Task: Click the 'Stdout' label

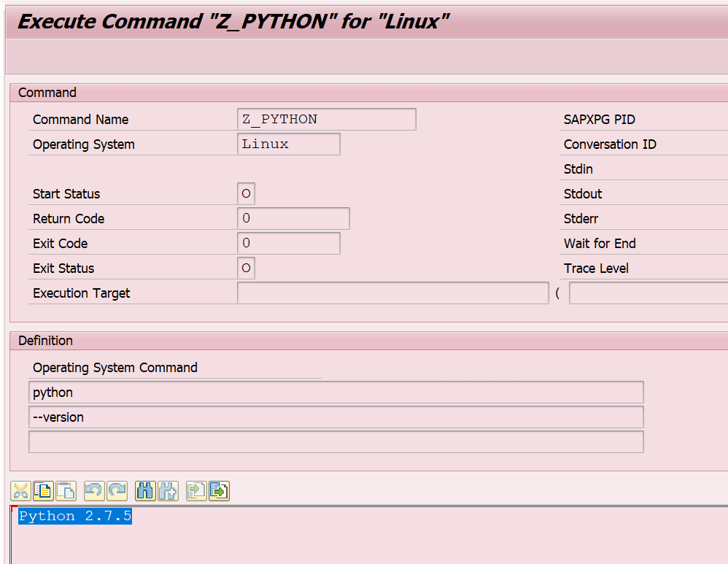Action: pos(583,194)
